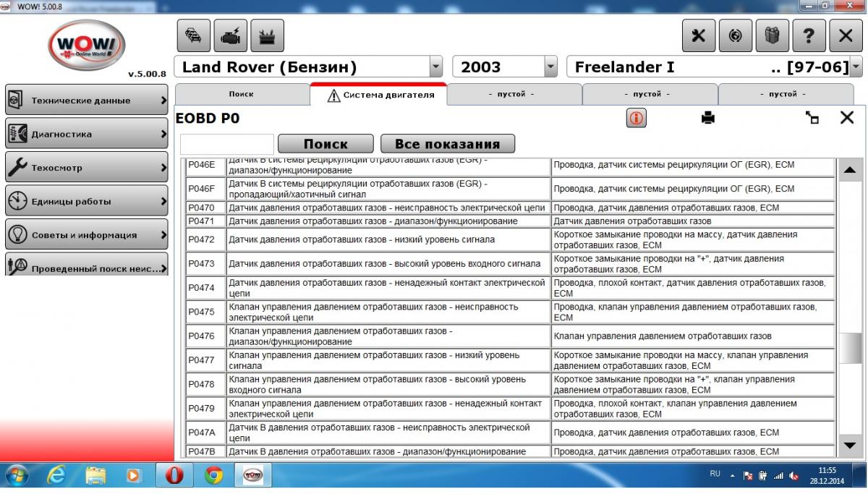
Task: Click the code table vertical scroll thumb
Action: [x=850, y=350]
